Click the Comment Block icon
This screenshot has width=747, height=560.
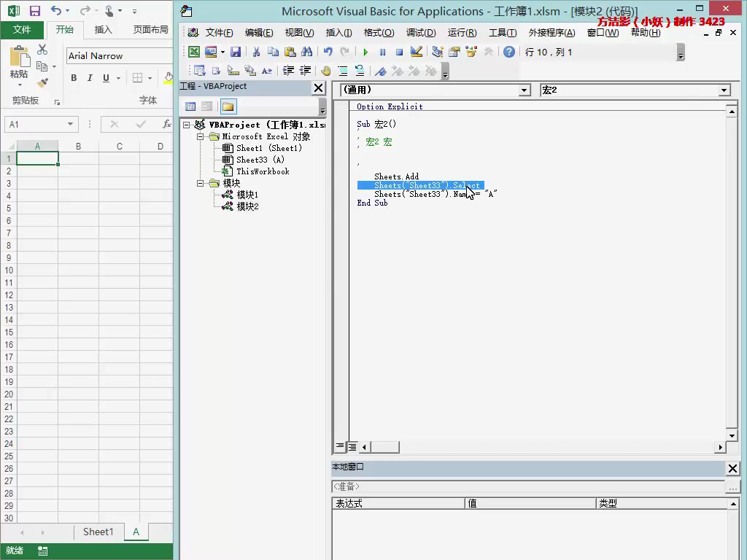343,71
